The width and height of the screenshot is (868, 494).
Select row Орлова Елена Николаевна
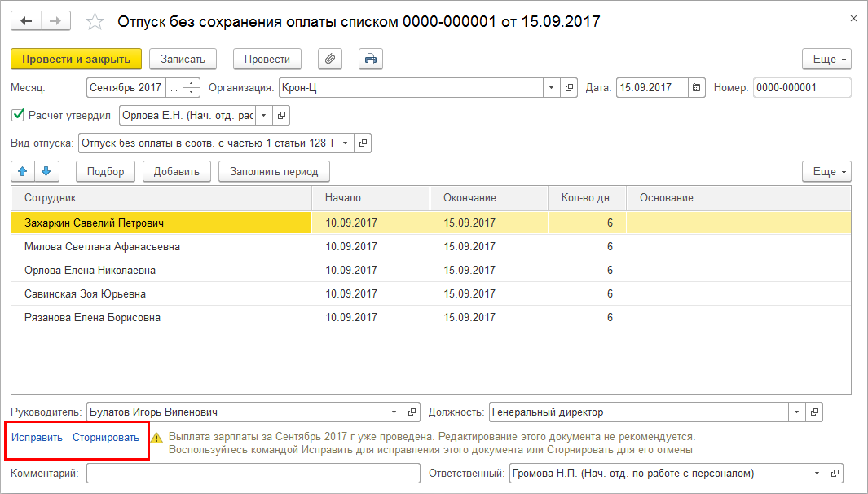pyautogui.click(x=430, y=271)
